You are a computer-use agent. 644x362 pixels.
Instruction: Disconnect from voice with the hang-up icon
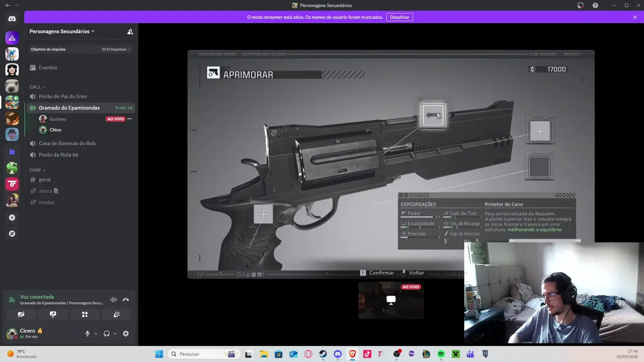point(126,300)
